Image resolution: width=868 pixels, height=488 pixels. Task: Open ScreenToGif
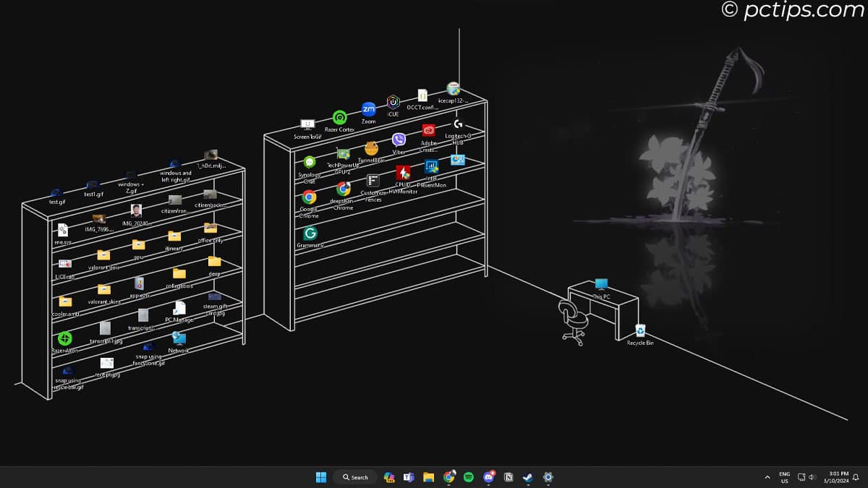307,123
